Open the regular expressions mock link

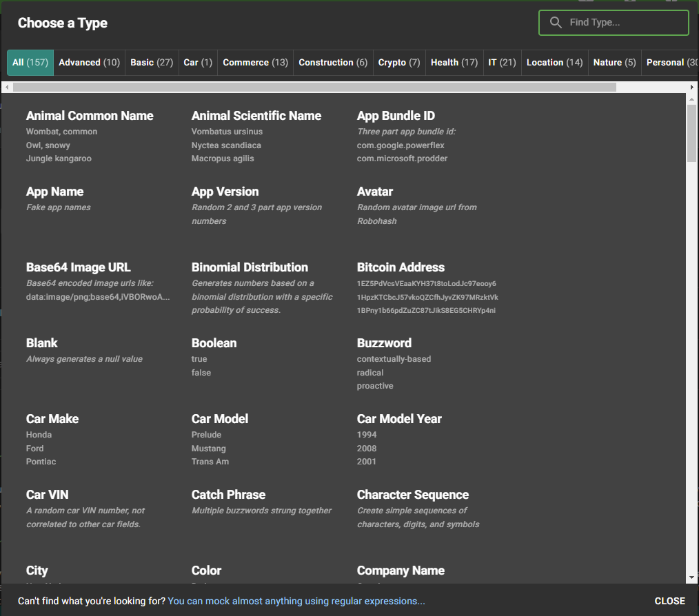click(296, 601)
